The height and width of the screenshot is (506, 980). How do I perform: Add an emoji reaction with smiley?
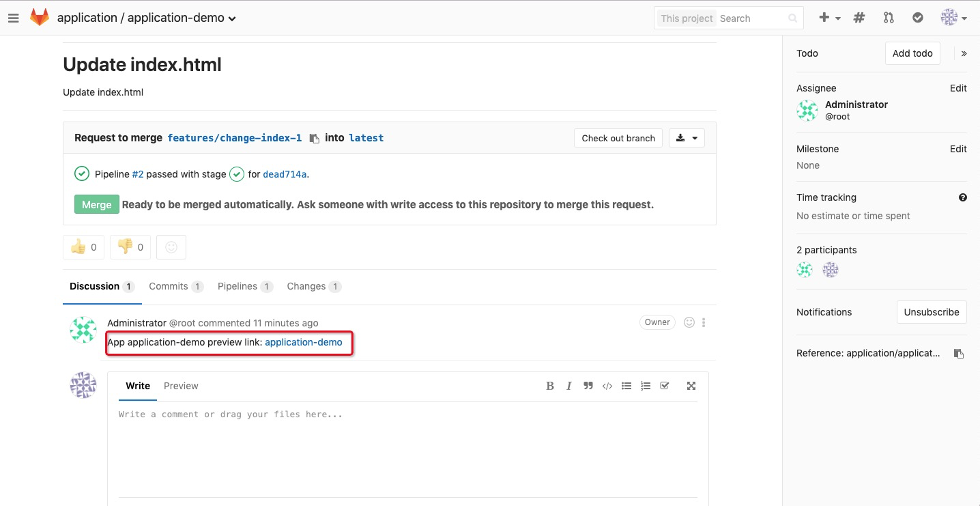171,247
